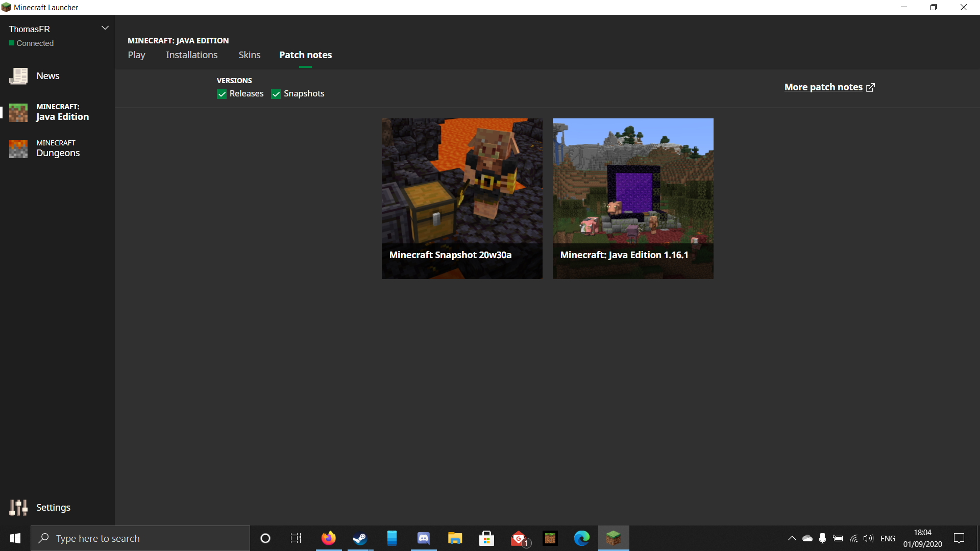The width and height of the screenshot is (980, 551).
Task: Uncheck the Snapshots checkbox
Action: [276, 94]
